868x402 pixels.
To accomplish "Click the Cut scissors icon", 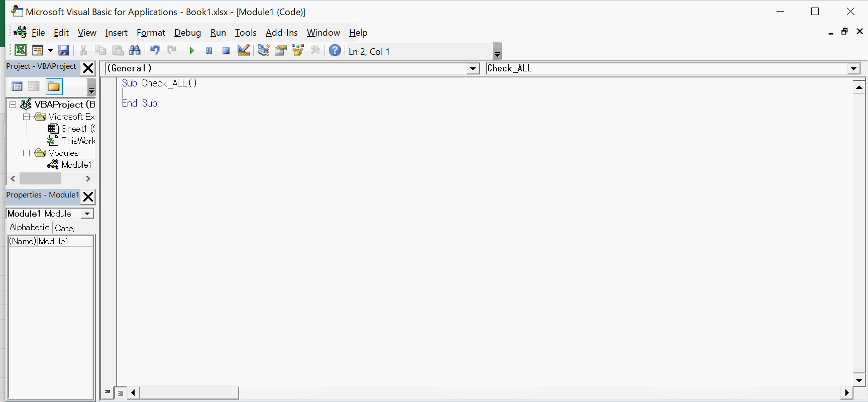I will 83,50.
